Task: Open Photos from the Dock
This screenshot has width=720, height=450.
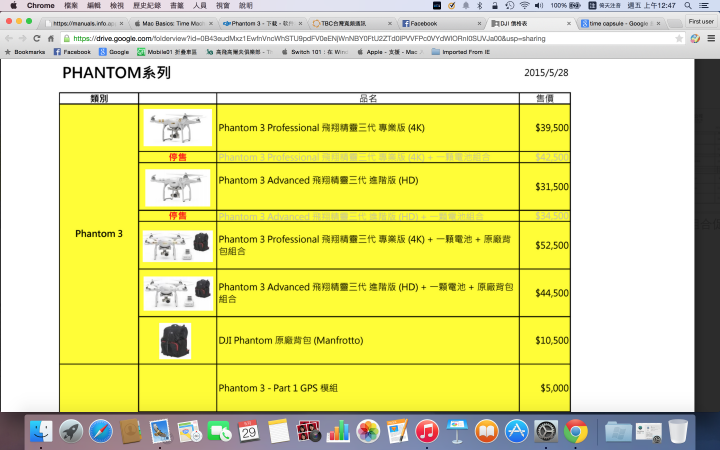Action: tap(368, 431)
